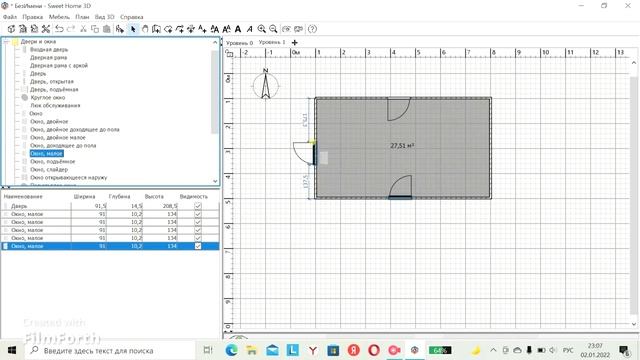Toggle visibility checkbox for the Дверь row
Screen dimensions: 640x360
pos(198,206)
